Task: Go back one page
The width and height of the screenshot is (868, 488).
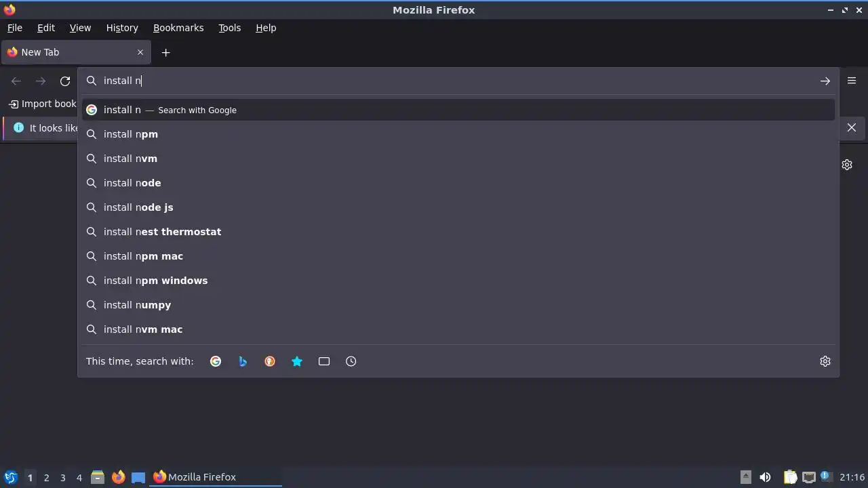Action: (16, 81)
